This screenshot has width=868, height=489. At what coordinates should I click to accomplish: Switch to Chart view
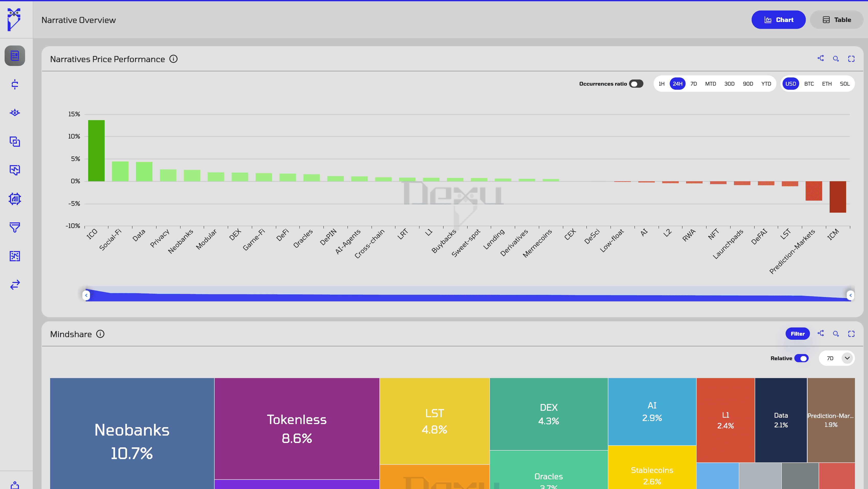coord(778,19)
